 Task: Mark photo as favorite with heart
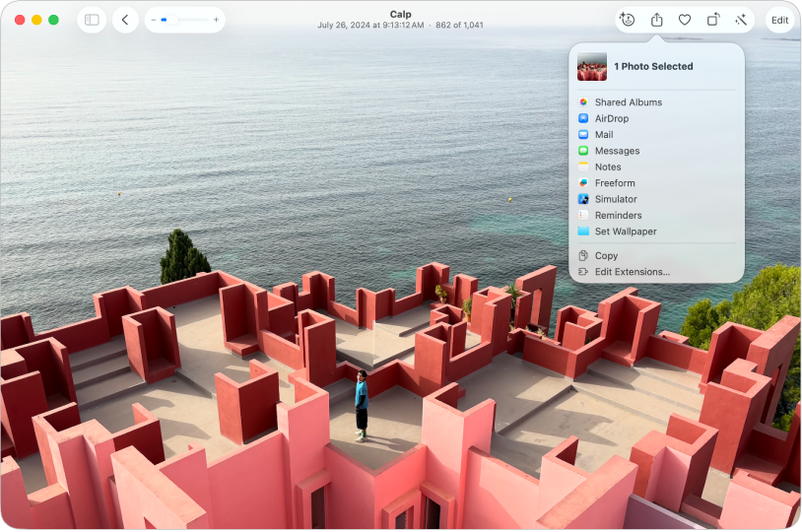pyautogui.click(x=685, y=20)
